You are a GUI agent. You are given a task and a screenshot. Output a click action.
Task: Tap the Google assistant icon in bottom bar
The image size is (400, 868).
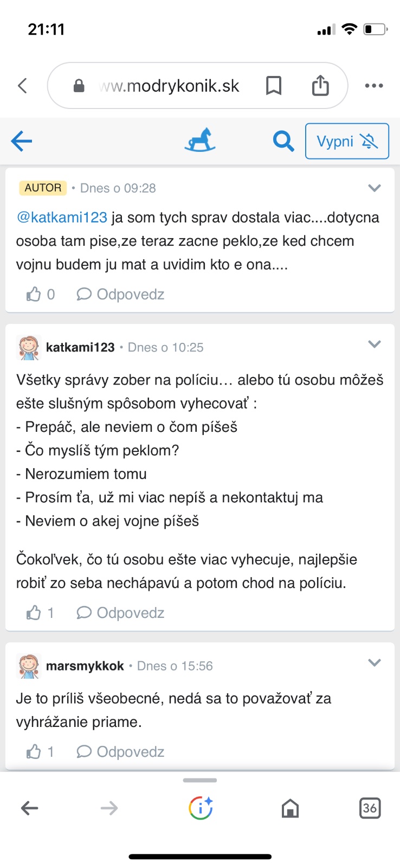(201, 808)
